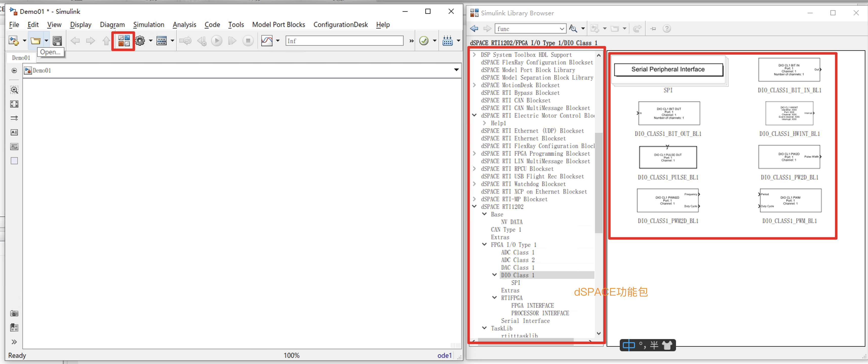Viewport: 868px width, 364px height.
Task: Select the DIO_CLASS1_BIT_IN_BL1 block
Action: pyautogui.click(x=790, y=69)
